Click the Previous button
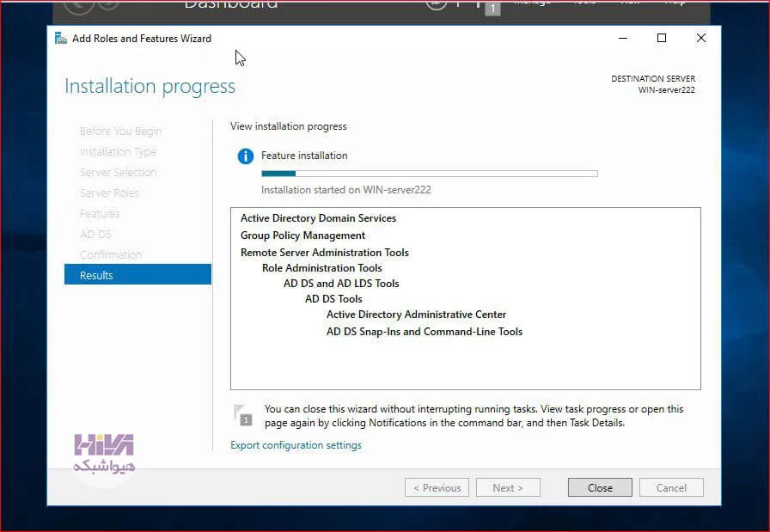The height and width of the screenshot is (532, 770). click(x=437, y=487)
